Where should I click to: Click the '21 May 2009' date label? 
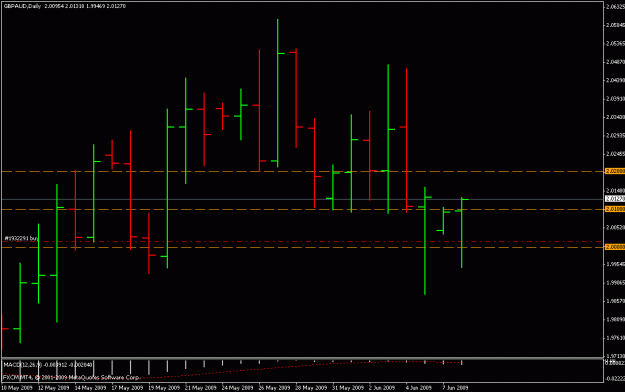point(201,388)
